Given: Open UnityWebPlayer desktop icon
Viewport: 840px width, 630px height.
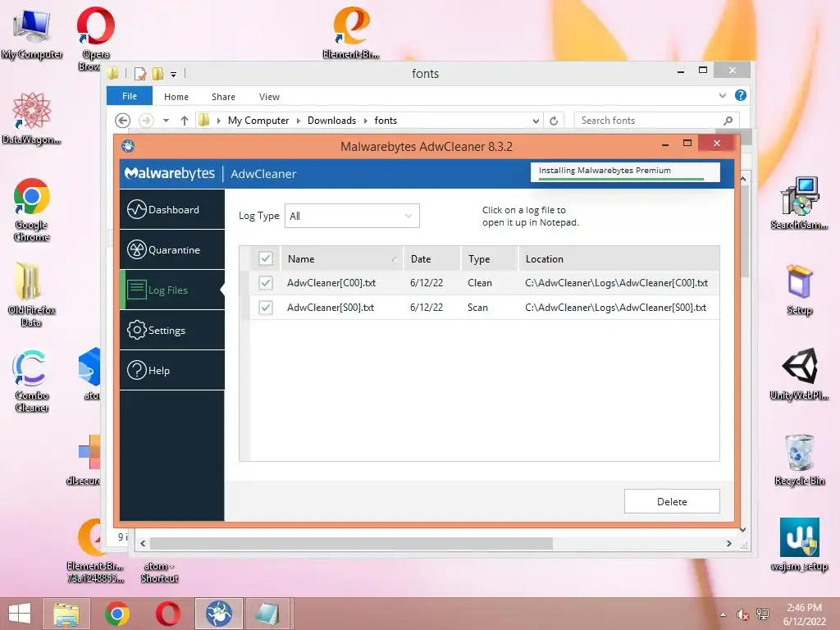Looking at the screenshot, I should point(799,374).
